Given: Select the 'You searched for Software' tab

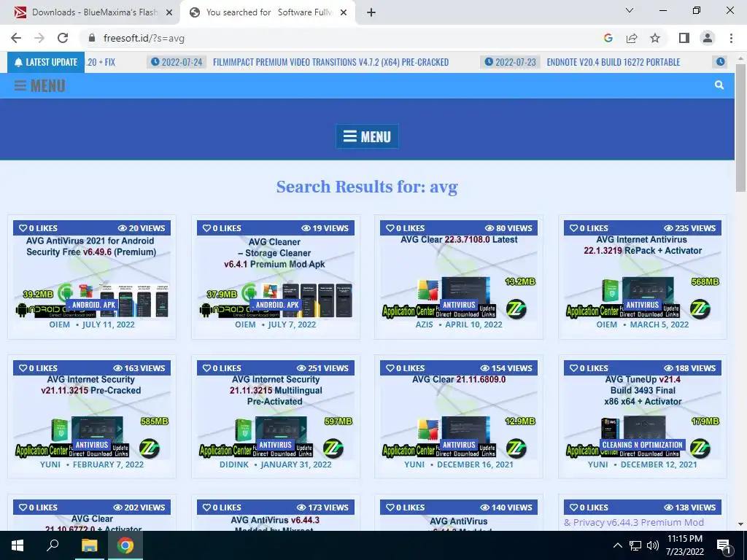Looking at the screenshot, I should click(268, 12).
